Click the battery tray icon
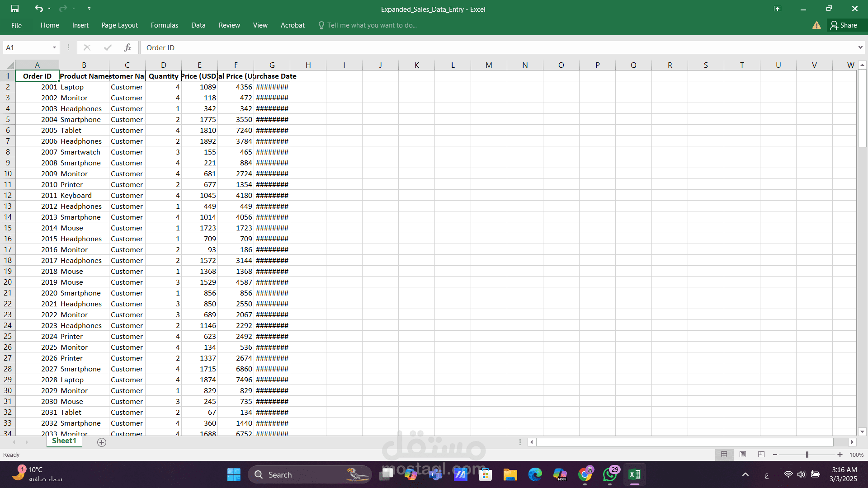The height and width of the screenshot is (488, 868). click(x=816, y=474)
